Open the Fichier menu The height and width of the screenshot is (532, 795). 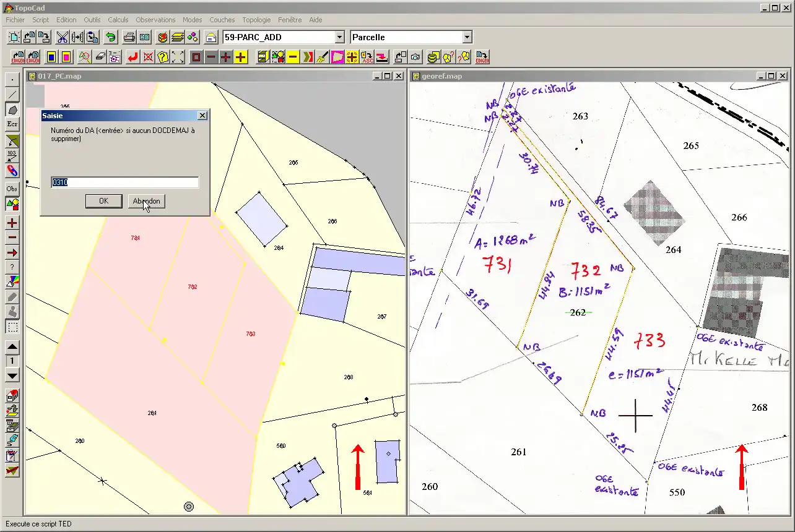coord(15,20)
